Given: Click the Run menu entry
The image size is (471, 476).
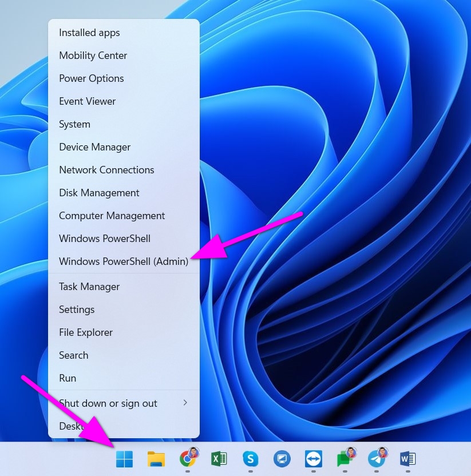Looking at the screenshot, I should coord(68,378).
